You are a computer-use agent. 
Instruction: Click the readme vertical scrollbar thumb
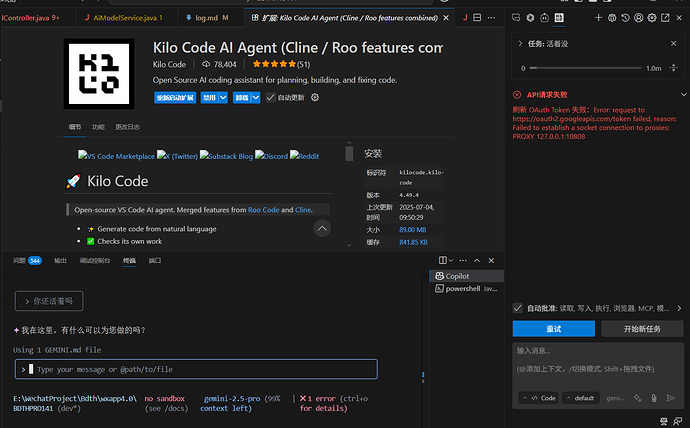click(349, 154)
